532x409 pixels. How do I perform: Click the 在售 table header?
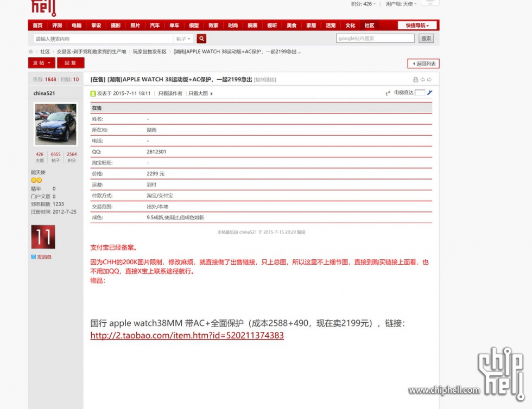click(261, 108)
